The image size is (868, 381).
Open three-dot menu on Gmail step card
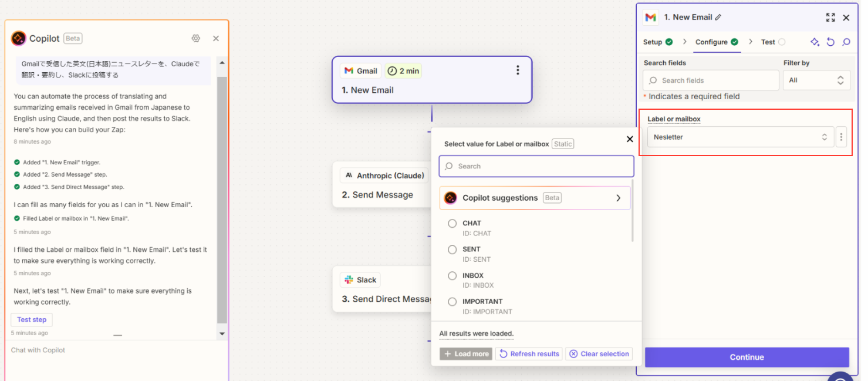pyautogui.click(x=518, y=70)
